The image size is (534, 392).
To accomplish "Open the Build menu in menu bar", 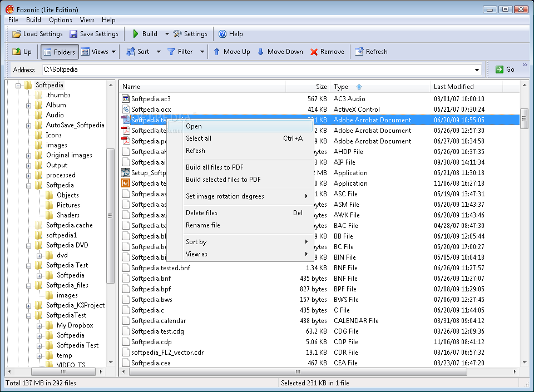I will pos(33,19).
